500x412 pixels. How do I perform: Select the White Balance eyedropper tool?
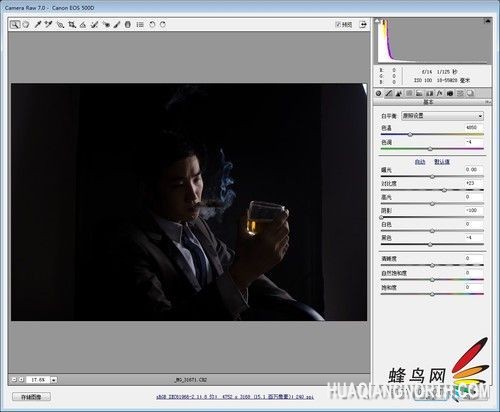click(x=38, y=24)
